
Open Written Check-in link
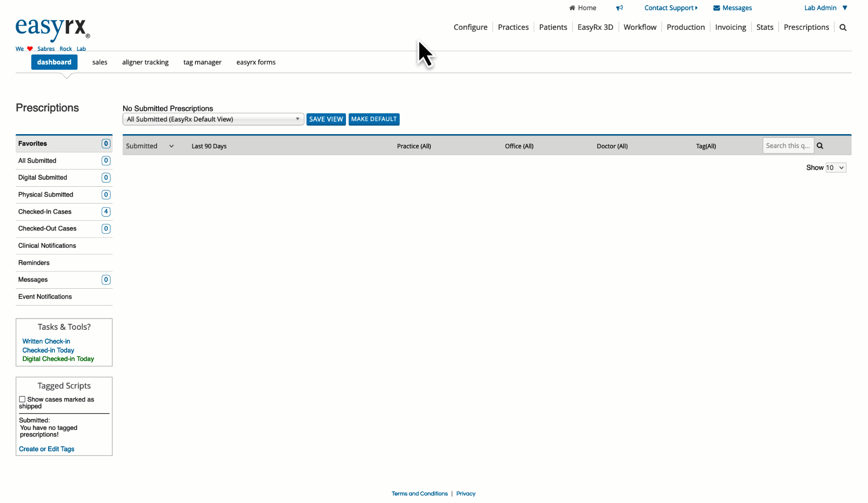46,341
